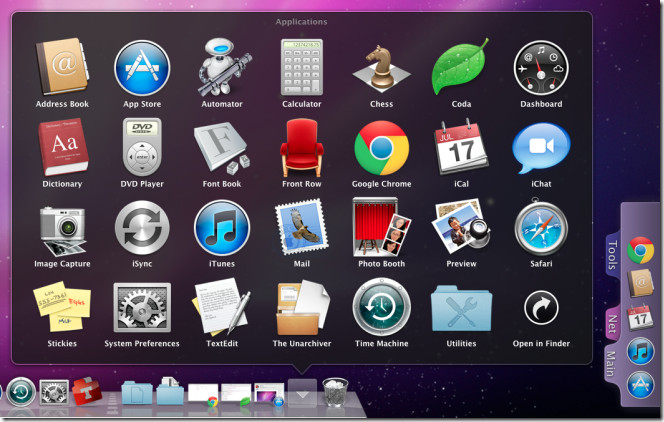The height and width of the screenshot is (422, 664).
Task: Open Image Capture
Action: 63,231
